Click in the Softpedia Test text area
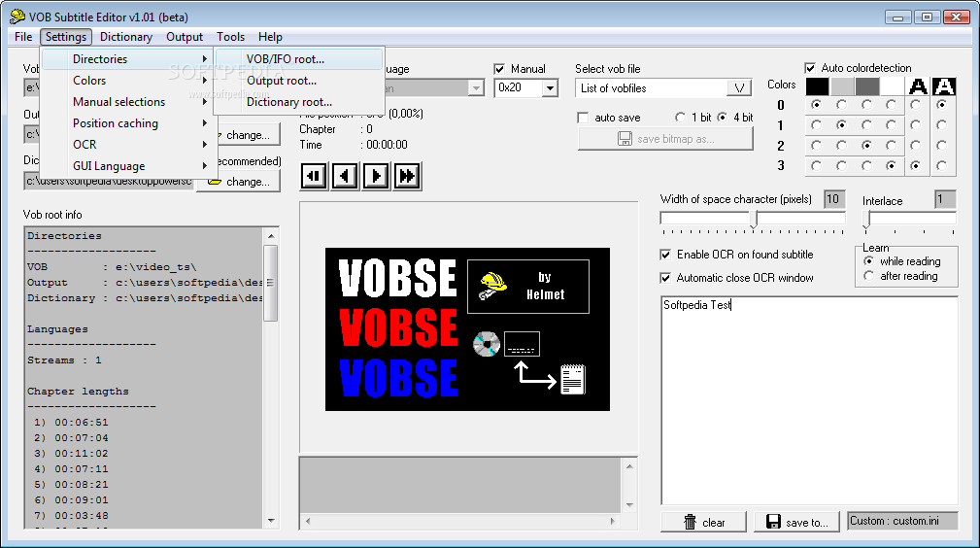 809,400
